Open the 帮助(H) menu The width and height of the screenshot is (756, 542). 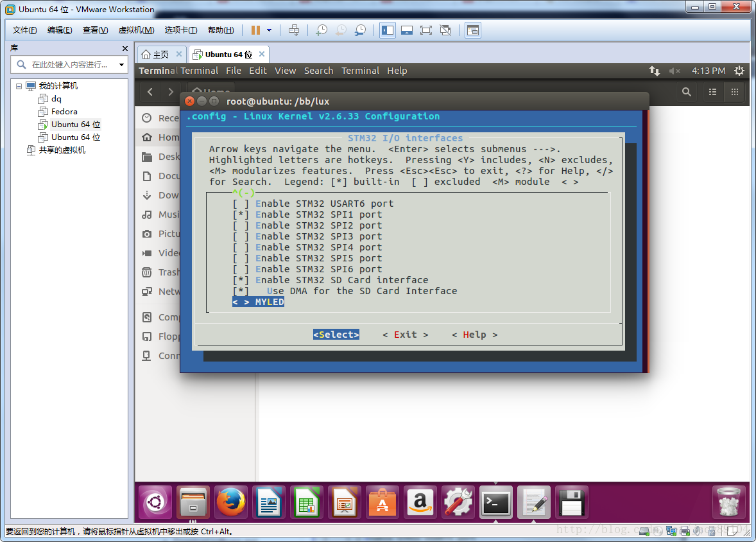coord(221,30)
